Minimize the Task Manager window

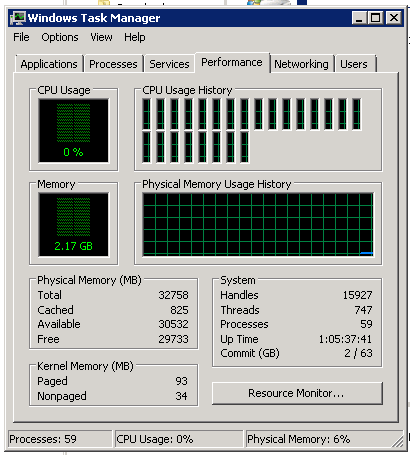click(x=359, y=18)
